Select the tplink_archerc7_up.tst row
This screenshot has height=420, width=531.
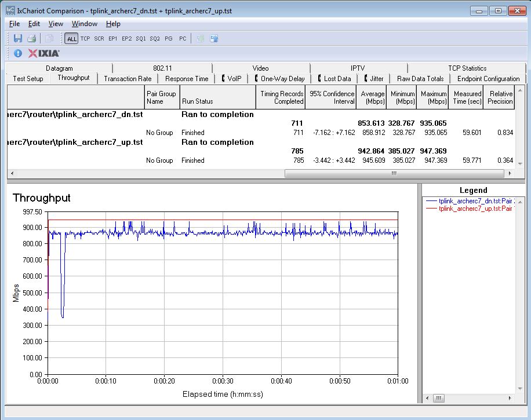click(x=261, y=142)
